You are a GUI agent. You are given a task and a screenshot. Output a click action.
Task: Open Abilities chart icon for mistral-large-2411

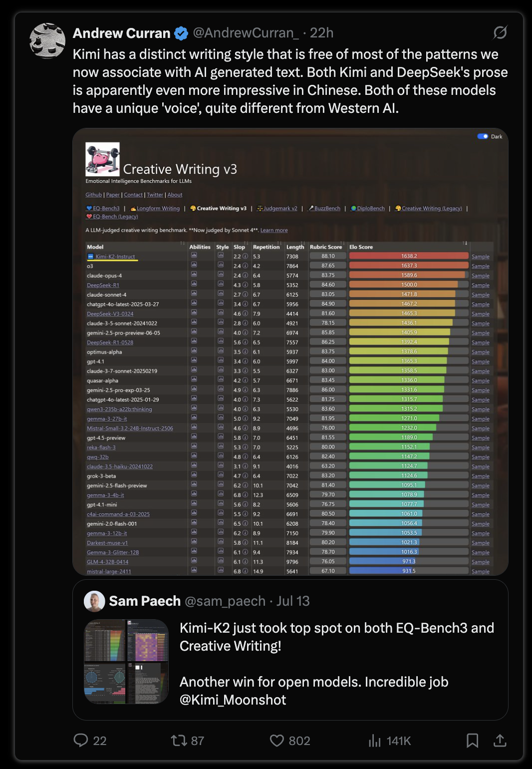coord(194,571)
